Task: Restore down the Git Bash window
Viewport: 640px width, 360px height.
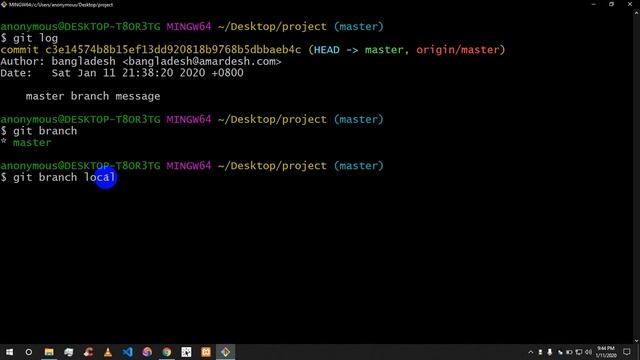Action: tap(611, 4)
